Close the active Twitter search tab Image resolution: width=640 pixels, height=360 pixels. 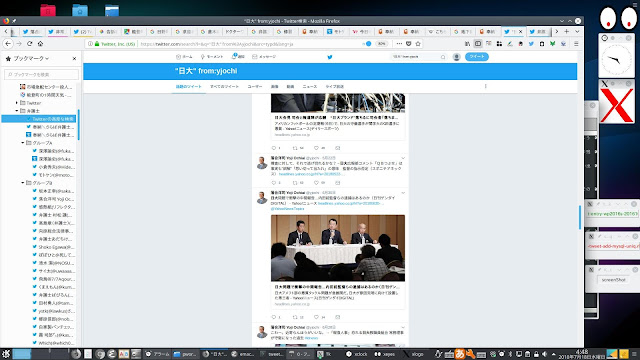pyautogui.click(x=520, y=31)
